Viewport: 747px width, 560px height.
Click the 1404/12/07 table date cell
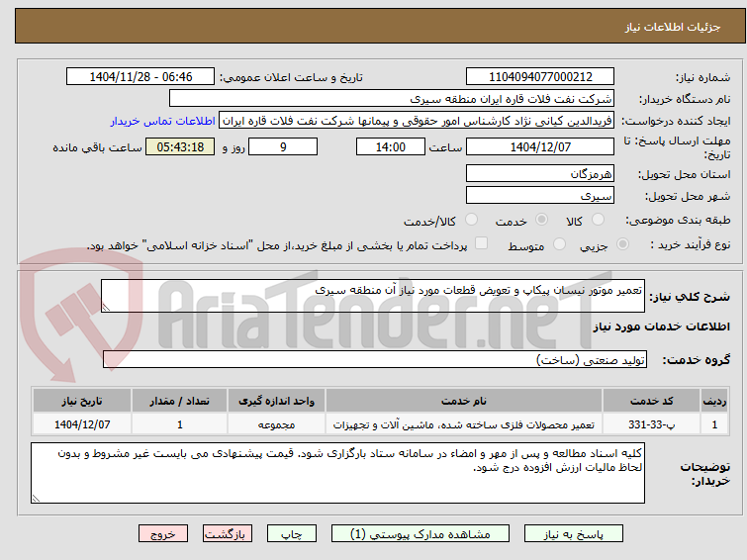(x=82, y=424)
